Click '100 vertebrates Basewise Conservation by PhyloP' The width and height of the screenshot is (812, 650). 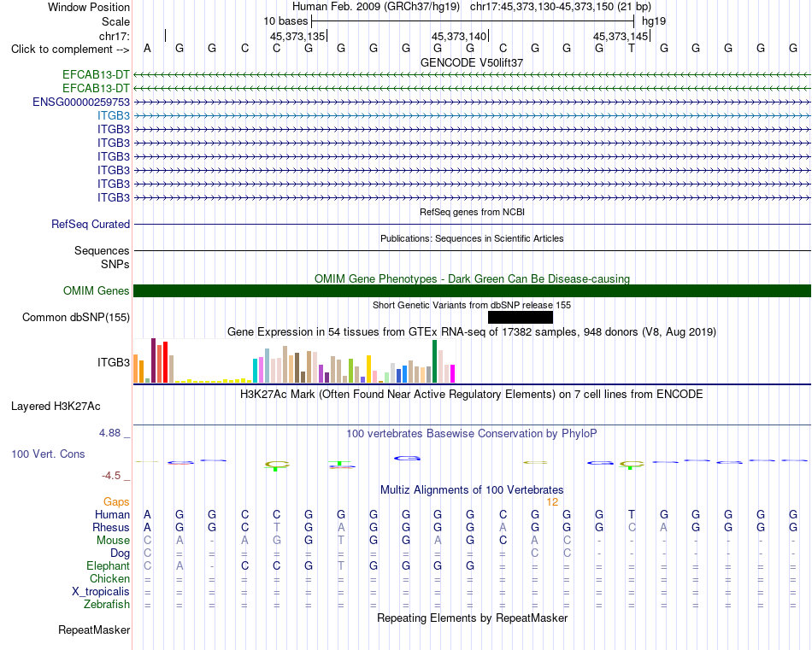click(x=472, y=434)
